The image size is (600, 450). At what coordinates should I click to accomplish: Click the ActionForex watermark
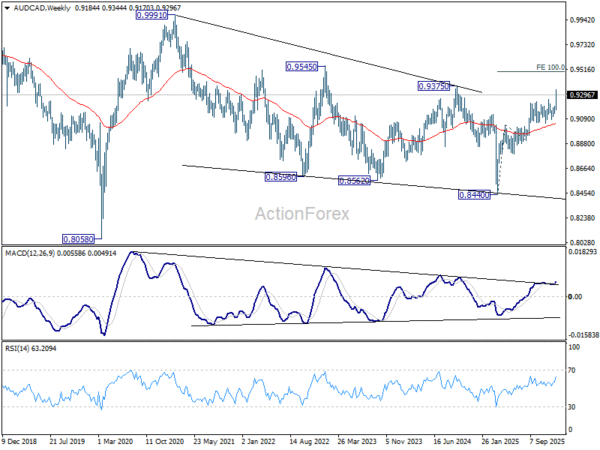(x=300, y=213)
